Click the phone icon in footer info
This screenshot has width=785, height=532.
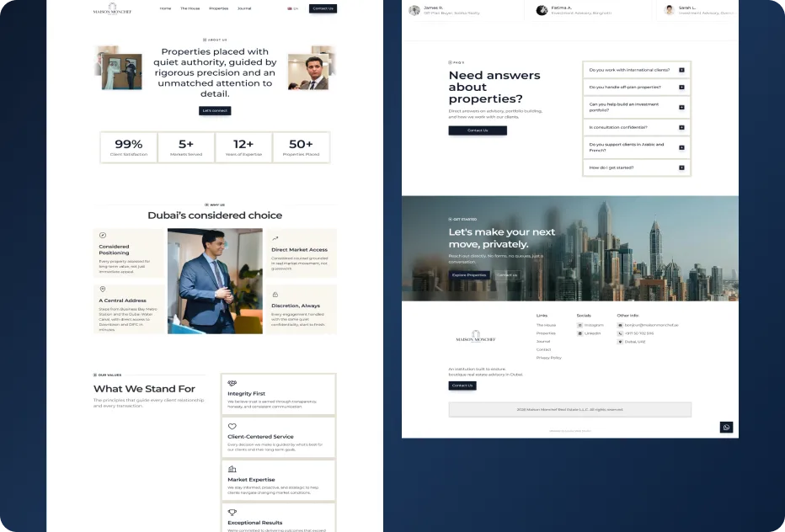coord(620,333)
